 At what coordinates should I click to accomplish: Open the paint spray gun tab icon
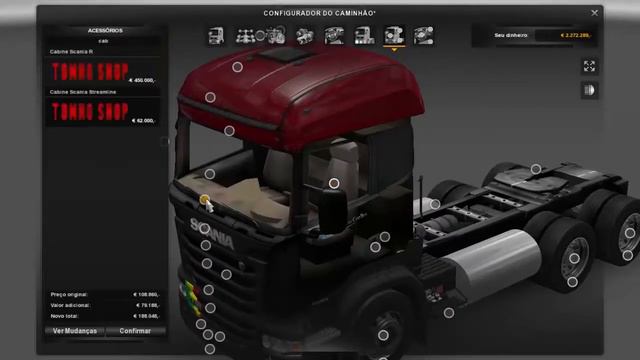(304, 36)
